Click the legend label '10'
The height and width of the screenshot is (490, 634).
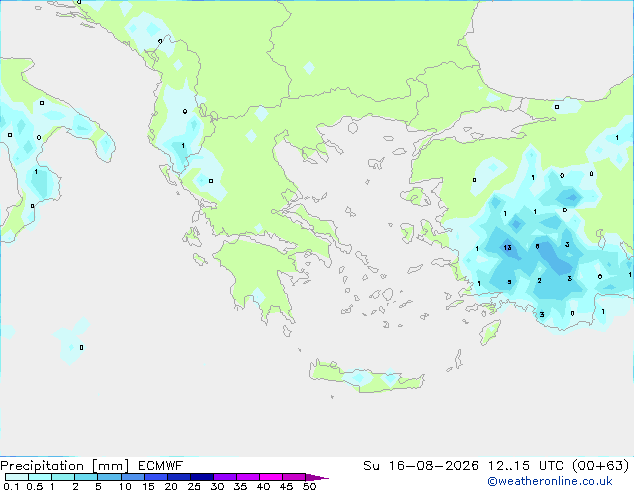[x=125, y=486]
